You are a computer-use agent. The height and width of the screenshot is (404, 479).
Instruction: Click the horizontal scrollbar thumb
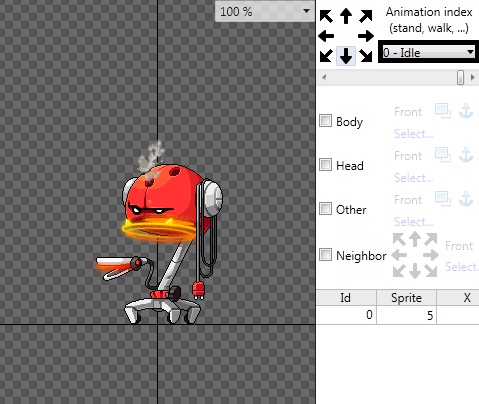pyautogui.click(x=460, y=77)
